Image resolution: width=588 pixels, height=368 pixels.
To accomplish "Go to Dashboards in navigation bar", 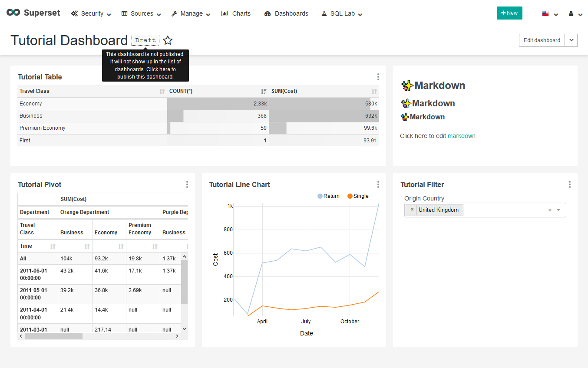I will point(286,13).
